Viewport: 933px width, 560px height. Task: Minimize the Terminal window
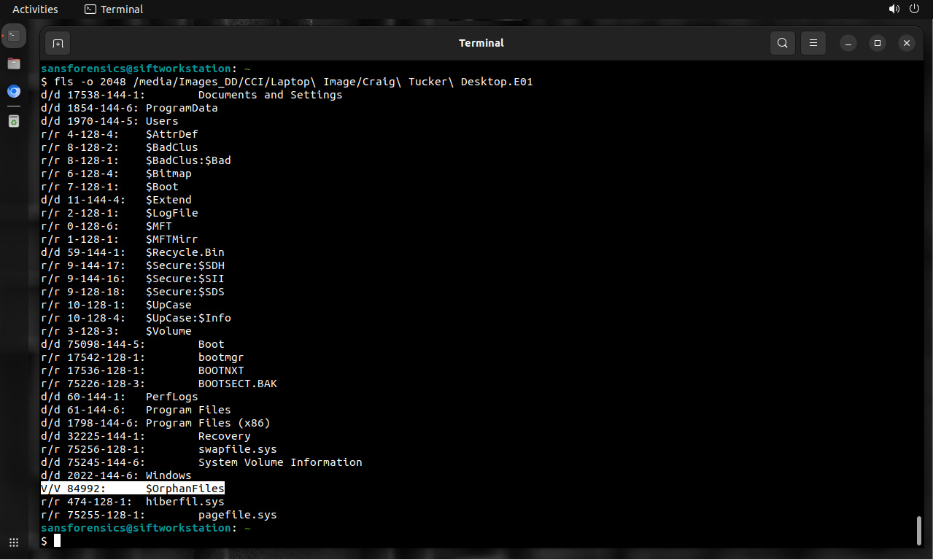point(848,43)
